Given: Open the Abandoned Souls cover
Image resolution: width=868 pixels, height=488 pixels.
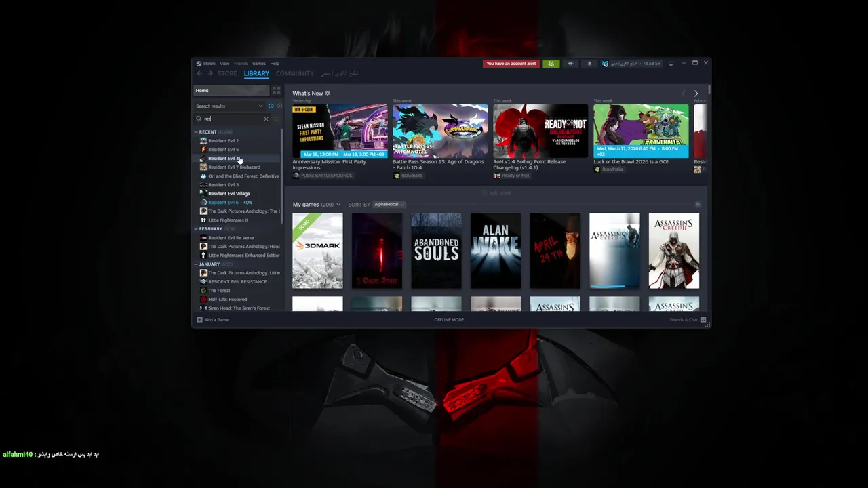Looking at the screenshot, I should click(436, 251).
